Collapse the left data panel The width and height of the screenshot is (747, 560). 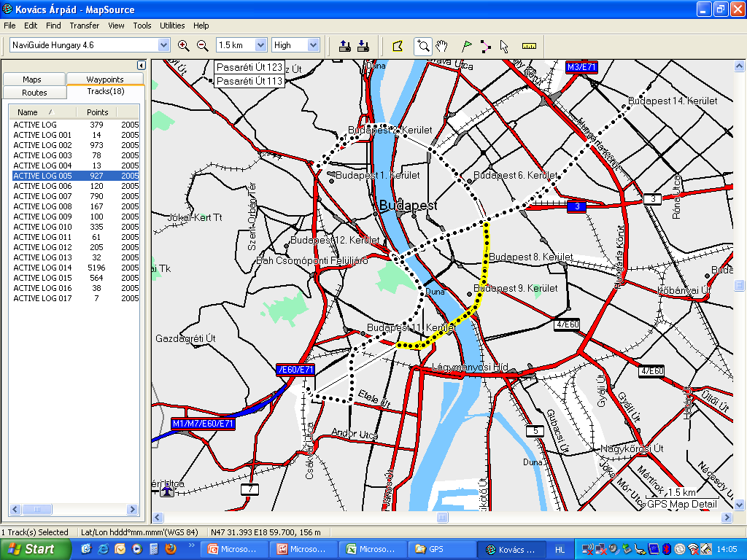pyautogui.click(x=141, y=65)
